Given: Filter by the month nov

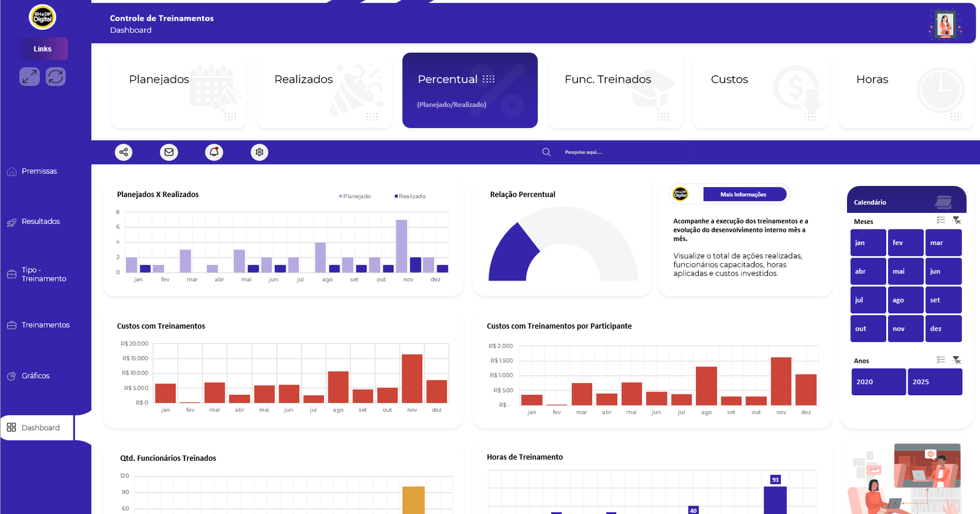Looking at the screenshot, I should (905, 329).
